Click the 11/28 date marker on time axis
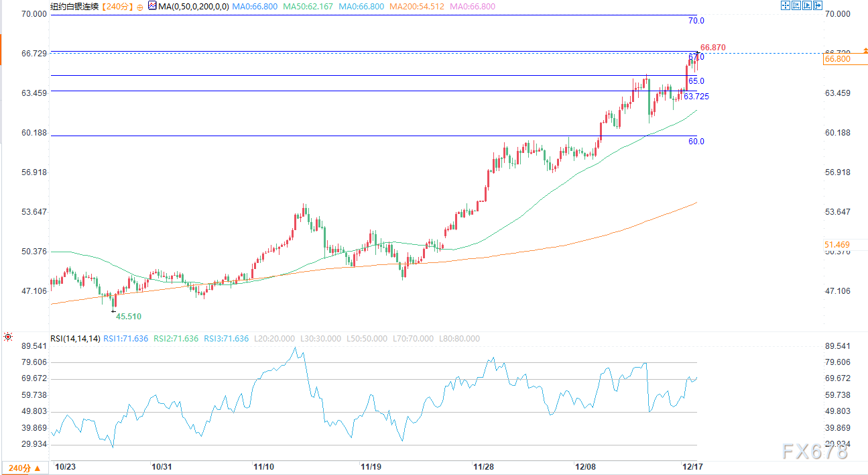868x475 pixels. click(484, 466)
